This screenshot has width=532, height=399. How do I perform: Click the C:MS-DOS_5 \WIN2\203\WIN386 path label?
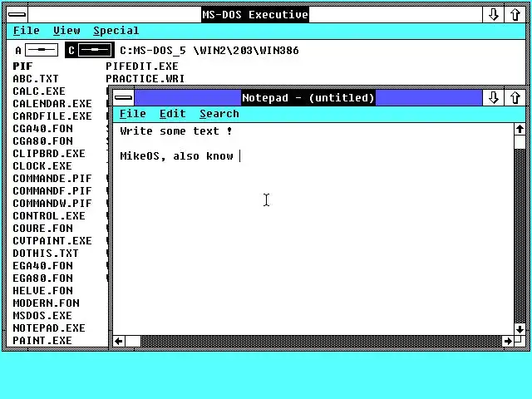(209, 51)
